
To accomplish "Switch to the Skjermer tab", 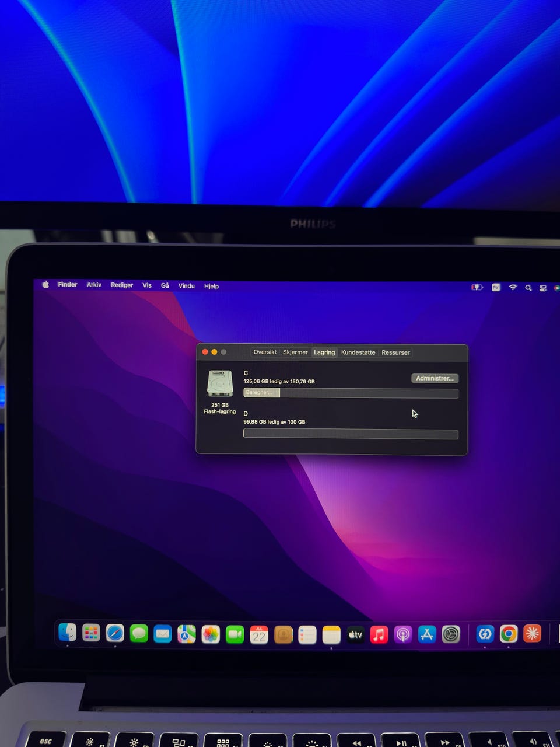I will pyautogui.click(x=295, y=352).
